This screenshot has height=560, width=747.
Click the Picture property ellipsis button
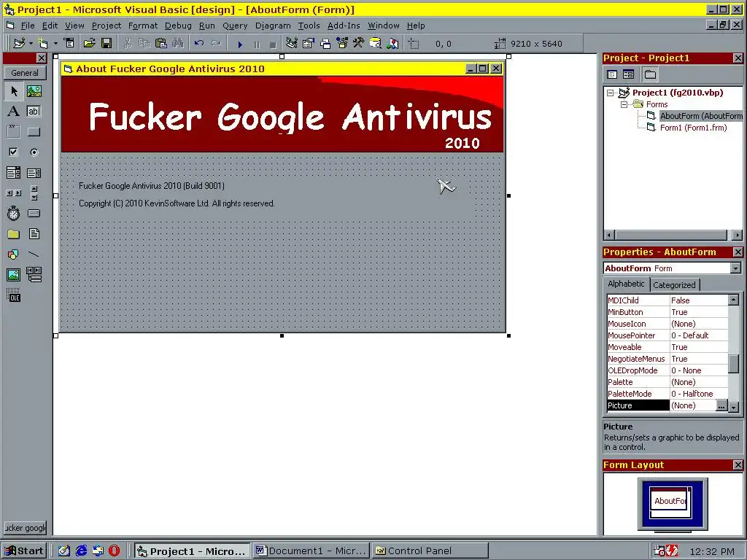click(x=721, y=405)
